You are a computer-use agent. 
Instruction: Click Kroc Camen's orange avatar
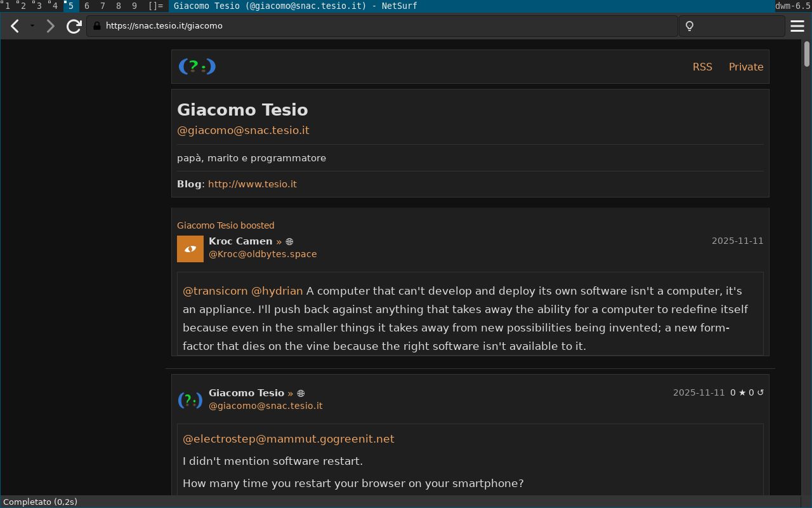(190, 248)
